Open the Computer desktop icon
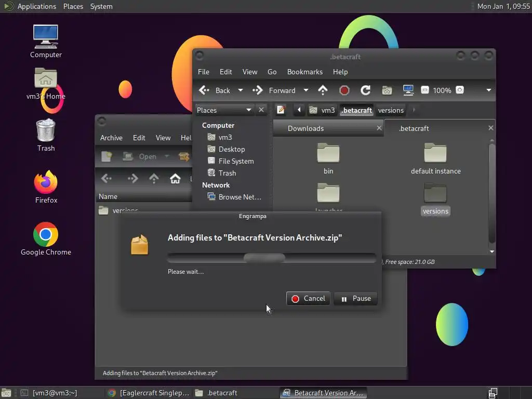The width and height of the screenshot is (532, 399). click(46, 42)
